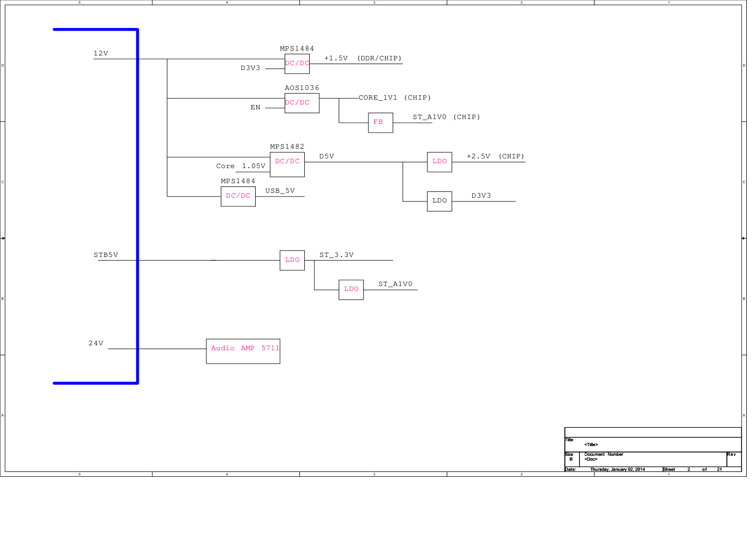This screenshot has width=756, height=535.
Task: Click the MPS1484 name above USB DC/DC
Action: click(x=238, y=181)
